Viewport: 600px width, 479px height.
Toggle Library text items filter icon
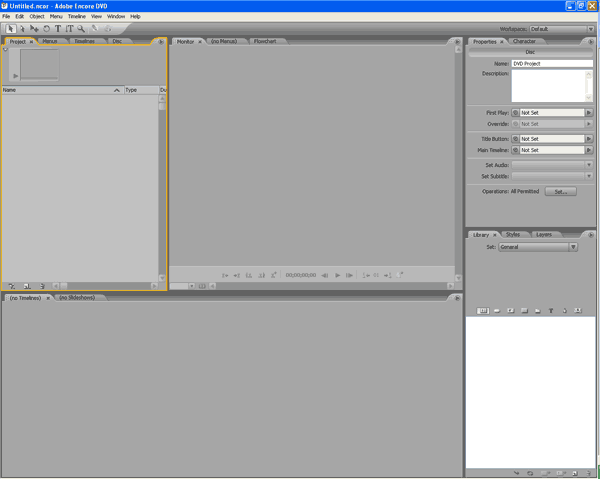pyautogui.click(x=551, y=311)
